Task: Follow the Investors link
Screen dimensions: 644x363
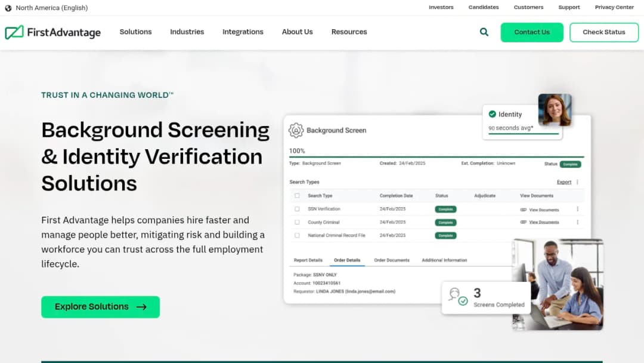Action: click(441, 7)
